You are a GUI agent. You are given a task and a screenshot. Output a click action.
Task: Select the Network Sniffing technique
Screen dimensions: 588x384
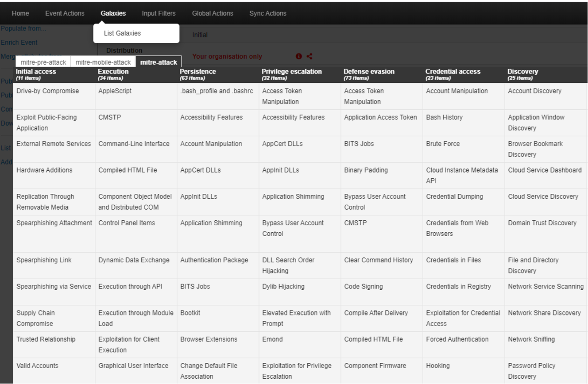(x=546, y=345)
